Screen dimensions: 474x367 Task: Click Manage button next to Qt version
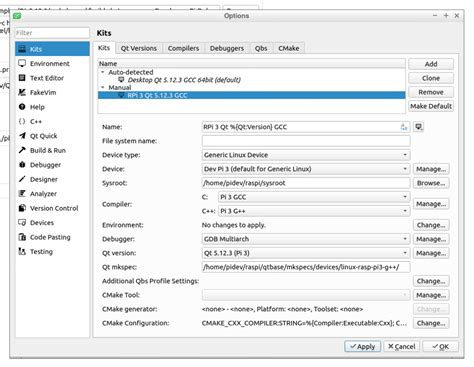tap(431, 253)
